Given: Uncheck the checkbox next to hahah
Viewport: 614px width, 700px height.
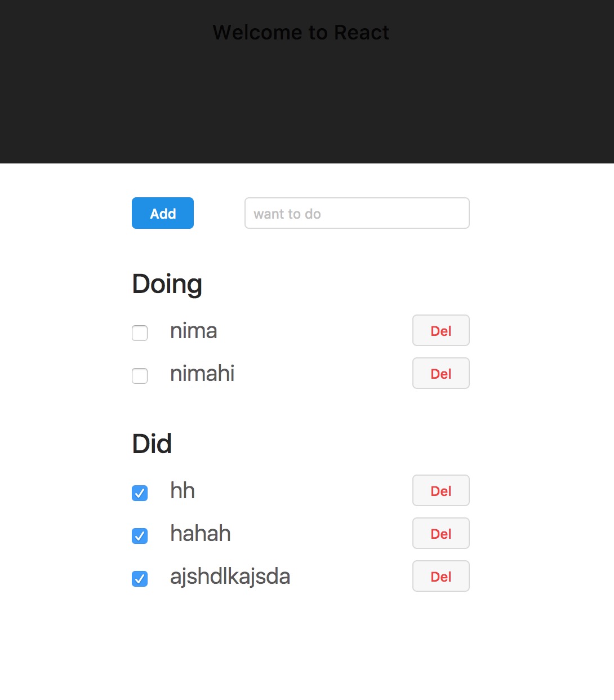Looking at the screenshot, I should tap(139, 536).
